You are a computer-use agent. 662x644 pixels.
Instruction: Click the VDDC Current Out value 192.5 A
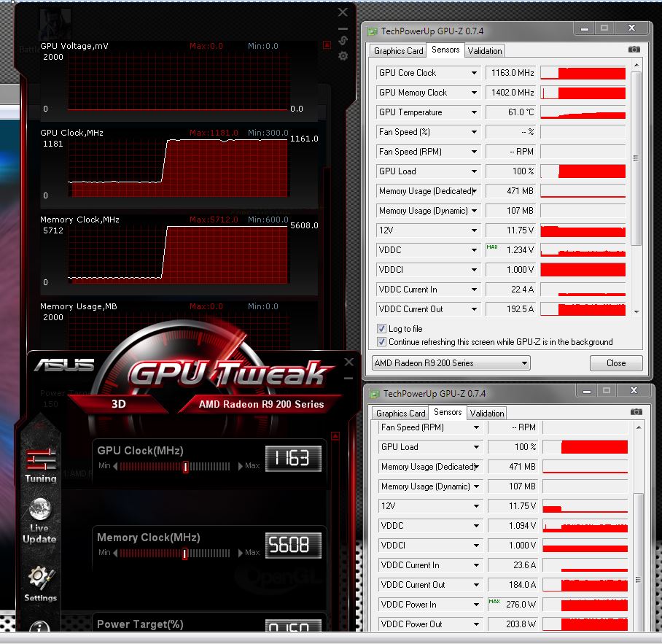pyautogui.click(x=511, y=309)
